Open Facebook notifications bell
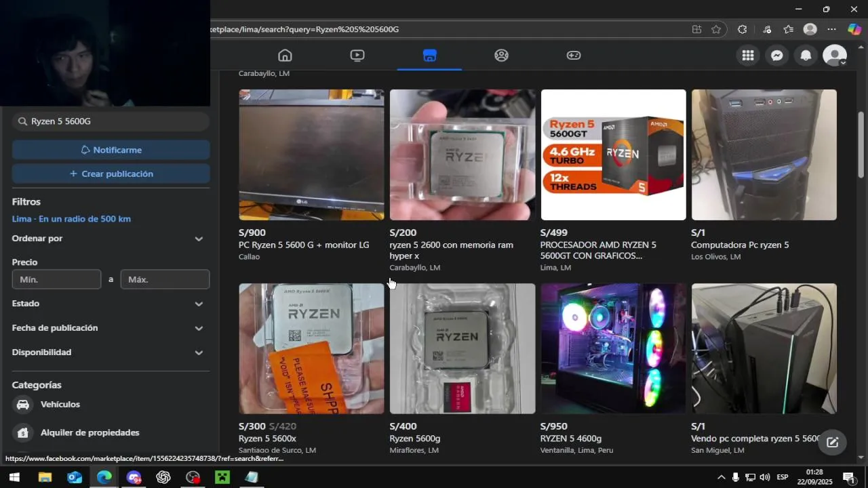The height and width of the screenshot is (488, 868). click(x=806, y=56)
